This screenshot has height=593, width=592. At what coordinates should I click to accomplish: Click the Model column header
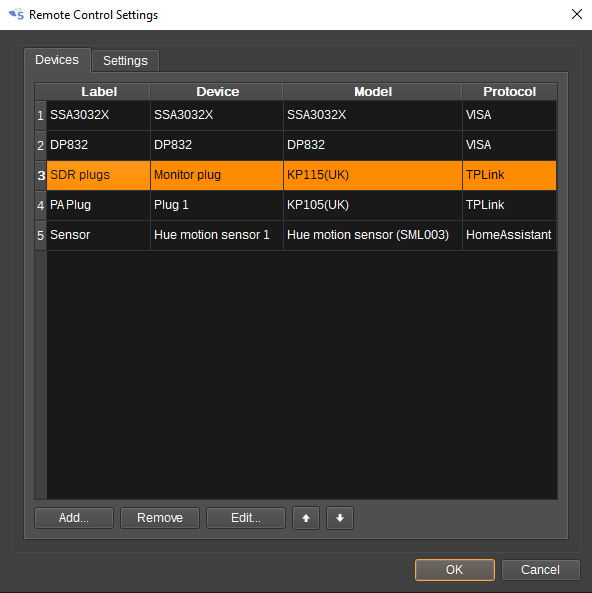click(x=373, y=92)
